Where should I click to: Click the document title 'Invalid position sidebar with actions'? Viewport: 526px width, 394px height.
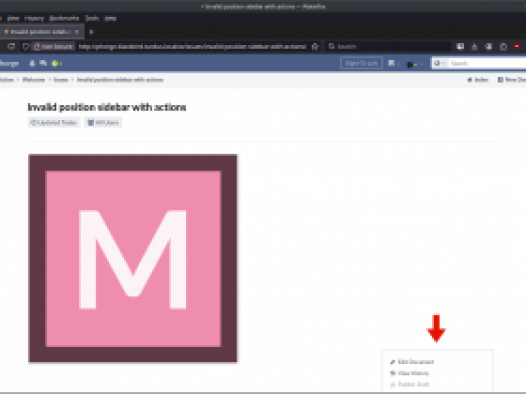(x=107, y=107)
